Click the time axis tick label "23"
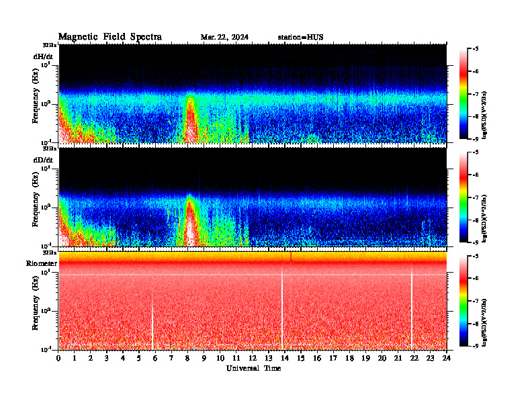 [430, 358]
